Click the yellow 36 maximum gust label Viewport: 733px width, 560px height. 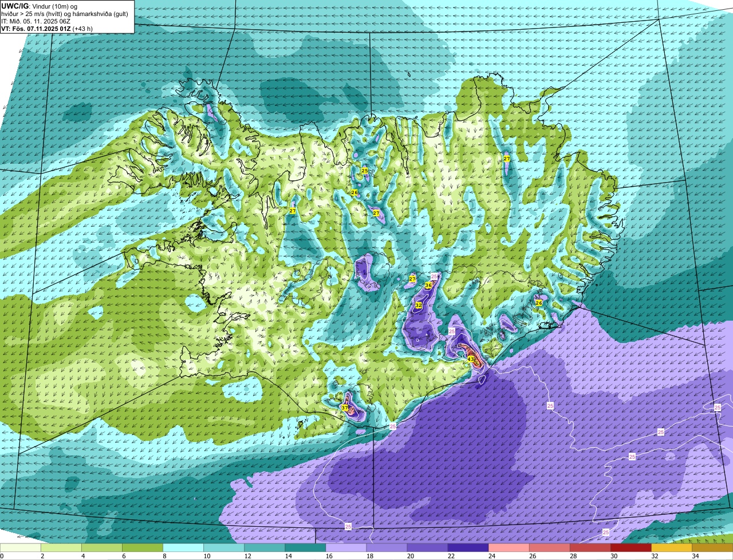coord(428,285)
